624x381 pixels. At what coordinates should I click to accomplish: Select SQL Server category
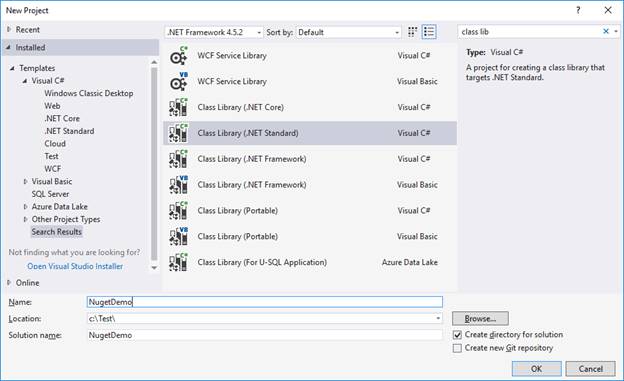50,194
